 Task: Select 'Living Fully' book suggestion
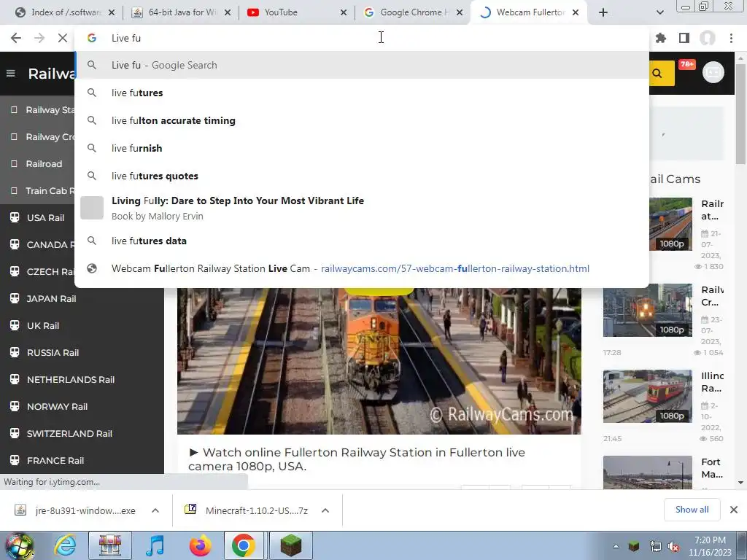tap(362, 208)
